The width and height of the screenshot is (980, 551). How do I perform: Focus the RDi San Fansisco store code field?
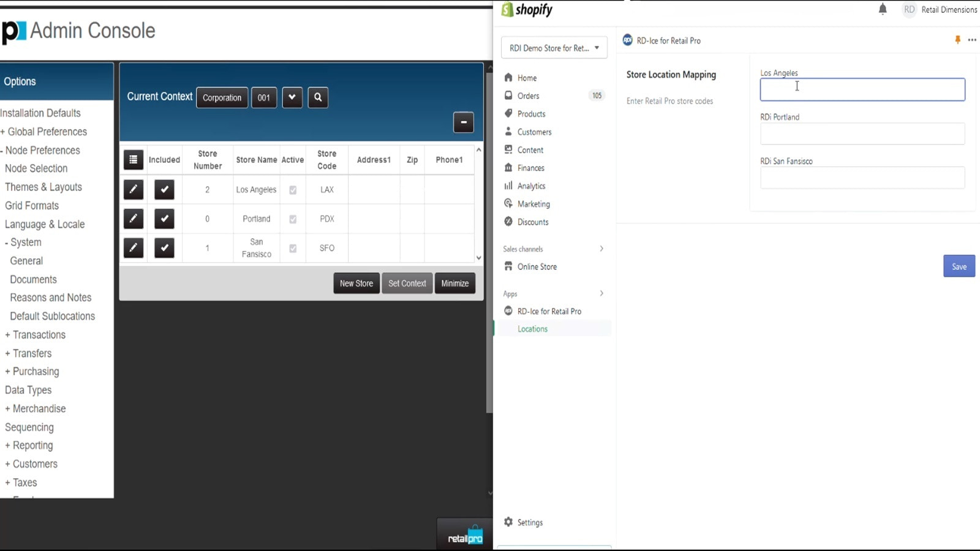(862, 178)
